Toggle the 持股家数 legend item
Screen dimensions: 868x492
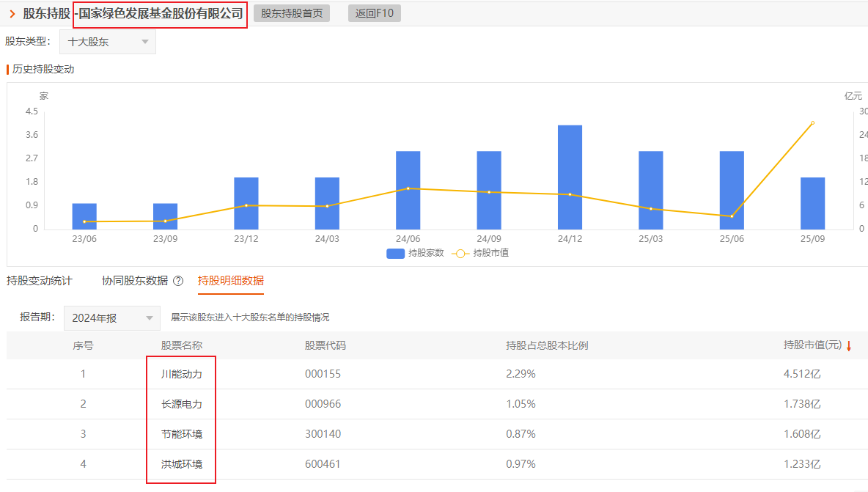pyautogui.click(x=415, y=253)
